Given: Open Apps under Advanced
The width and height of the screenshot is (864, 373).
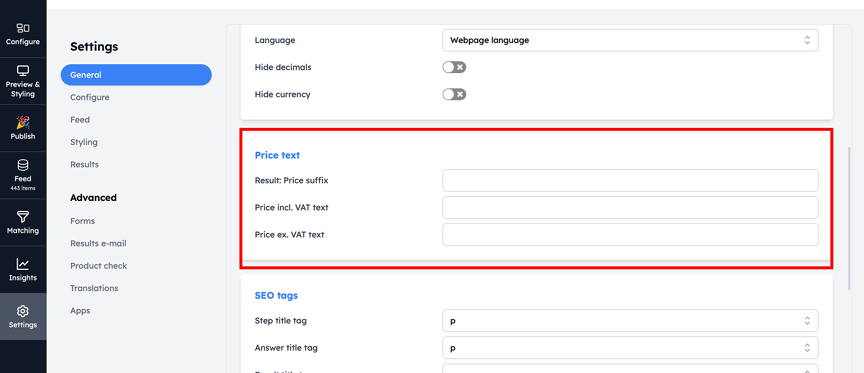Looking at the screenshot, I should 80,311.
